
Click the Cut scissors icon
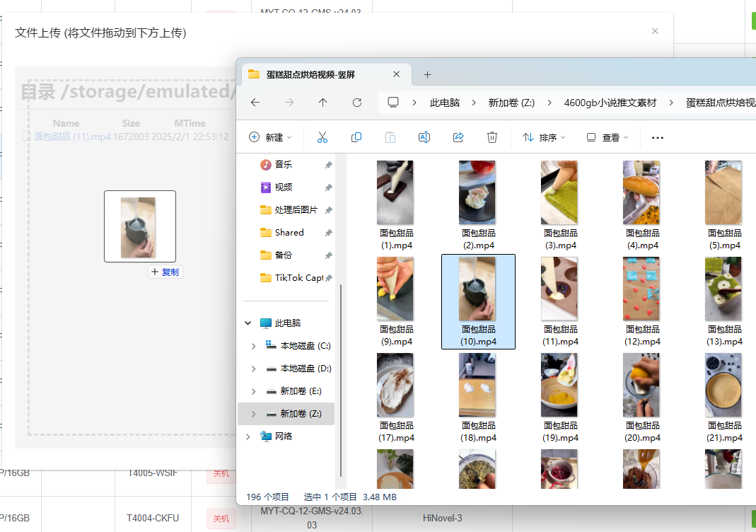(322, 137)
